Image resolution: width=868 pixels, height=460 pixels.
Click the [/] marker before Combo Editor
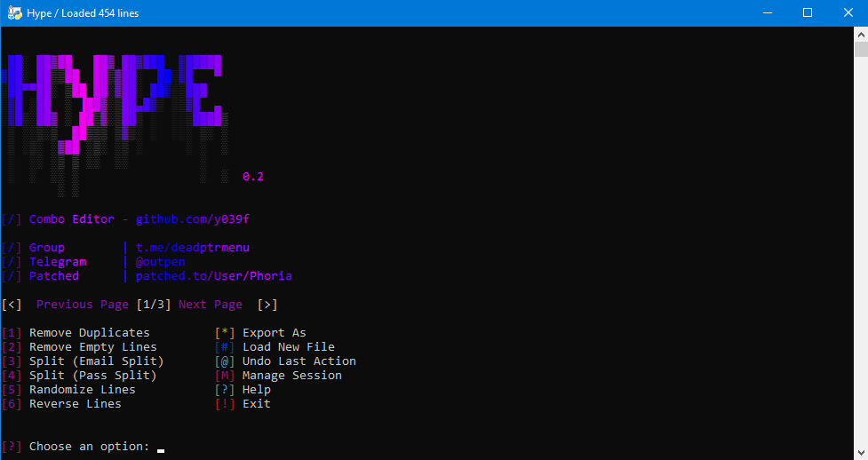coord(12,219)
